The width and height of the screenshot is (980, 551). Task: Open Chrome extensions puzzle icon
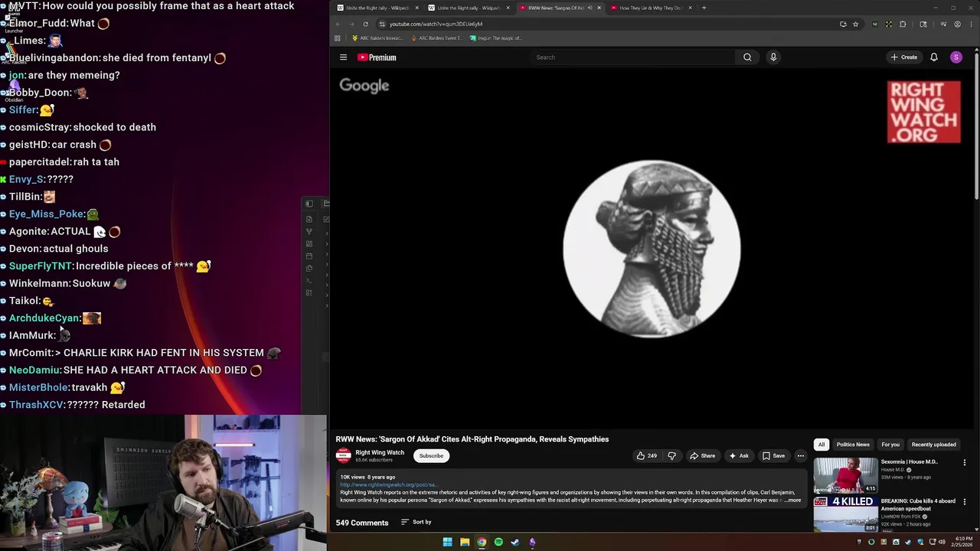903,24
